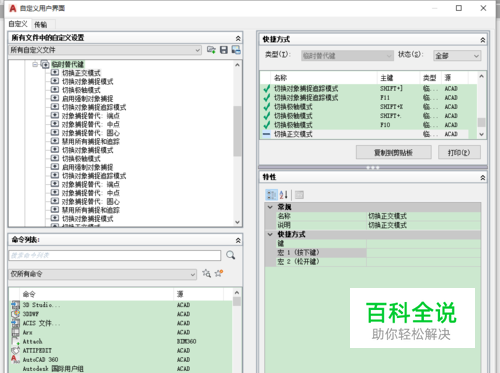Click the save customization changes icon
The image size is (500, 373).
(x=224, y=50)
